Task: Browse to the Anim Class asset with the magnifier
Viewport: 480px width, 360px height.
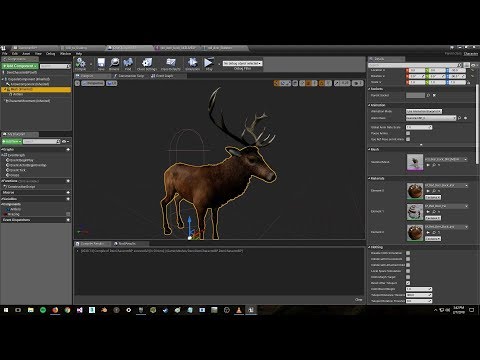Action: click(460, 118)
